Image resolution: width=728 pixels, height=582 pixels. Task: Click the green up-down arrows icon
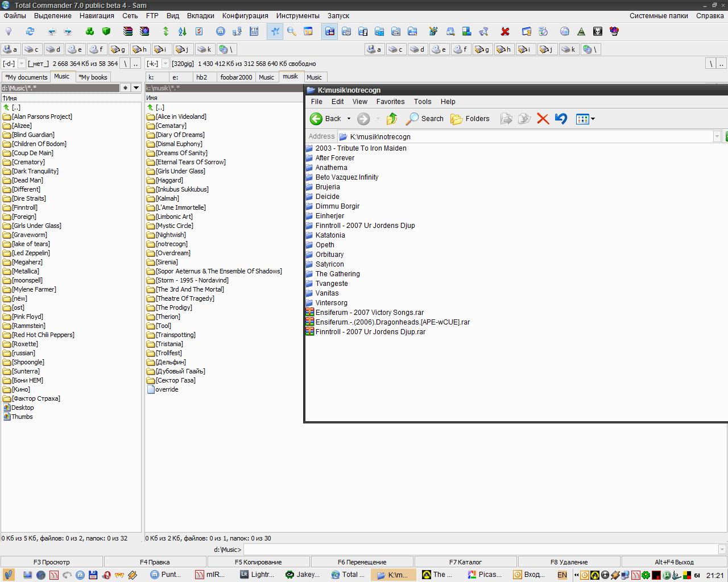click(x=166, y=31)
